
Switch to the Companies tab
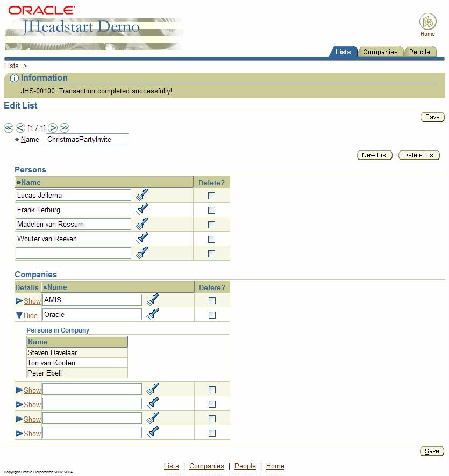point(380,52)
